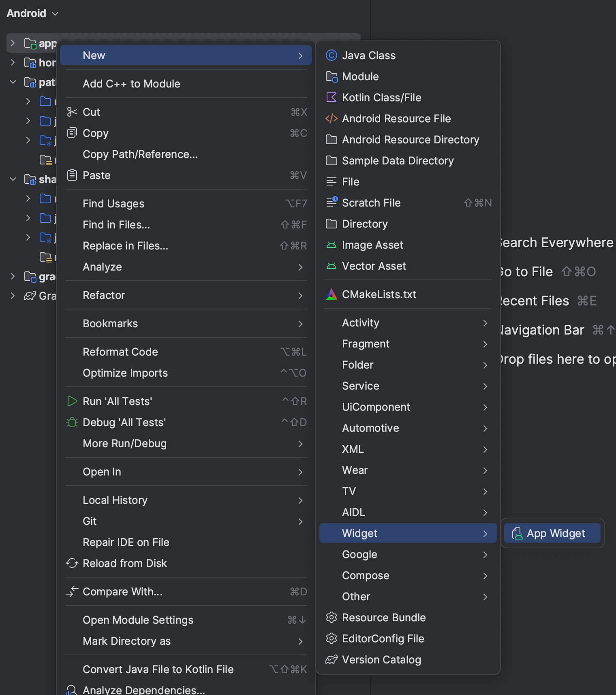Click the Version Catalog elephant icon

[x=332, y=660]
